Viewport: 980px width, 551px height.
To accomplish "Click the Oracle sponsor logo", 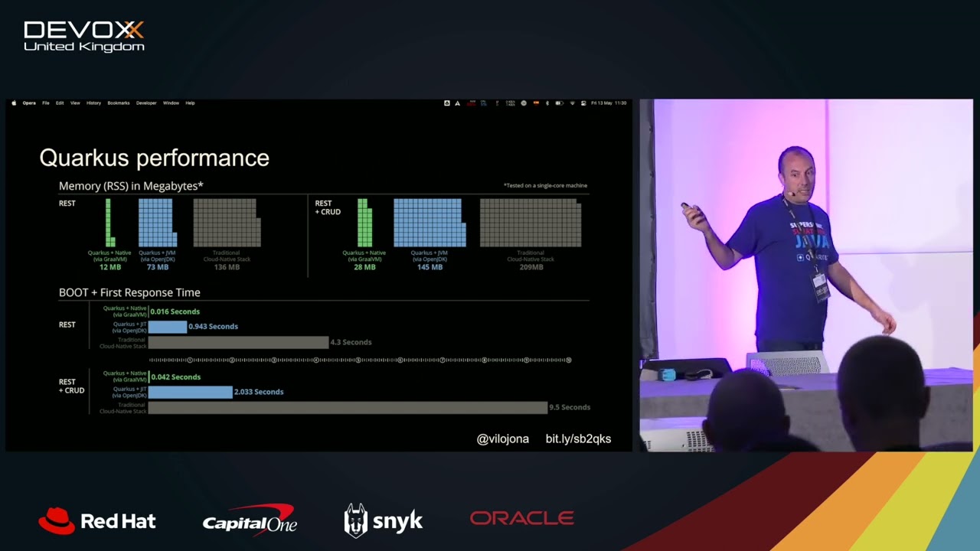I will 522,518.
